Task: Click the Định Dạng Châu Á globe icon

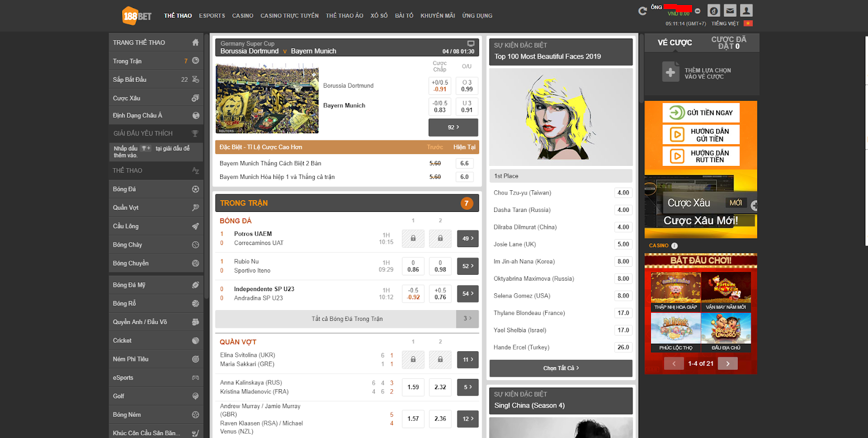Action: (x=195, y=115)
